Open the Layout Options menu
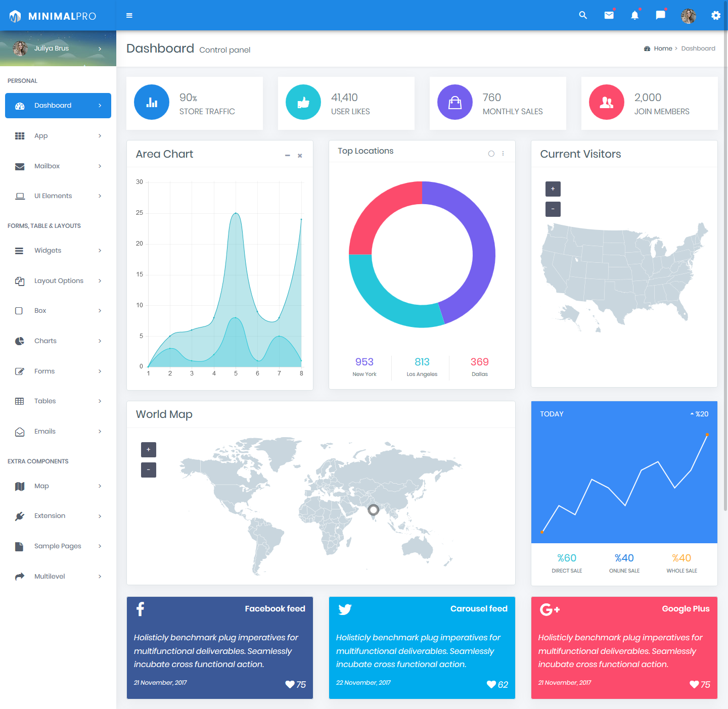728x709 pixels. click(58, 281)
